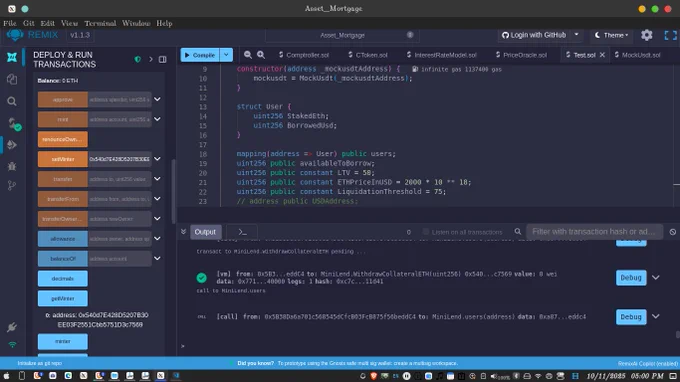Viewport: 680px width, 382px height.
Task: Open the File Explorer sidebar icon
Action: pos(12,79)
